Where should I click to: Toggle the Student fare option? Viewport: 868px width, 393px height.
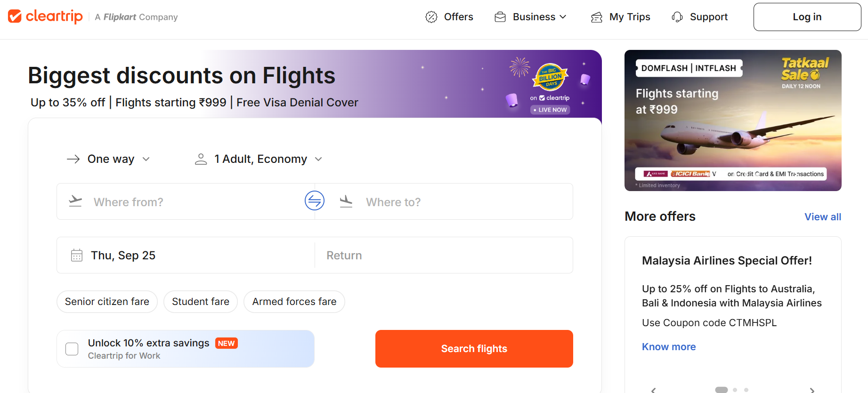pos(201,302)
